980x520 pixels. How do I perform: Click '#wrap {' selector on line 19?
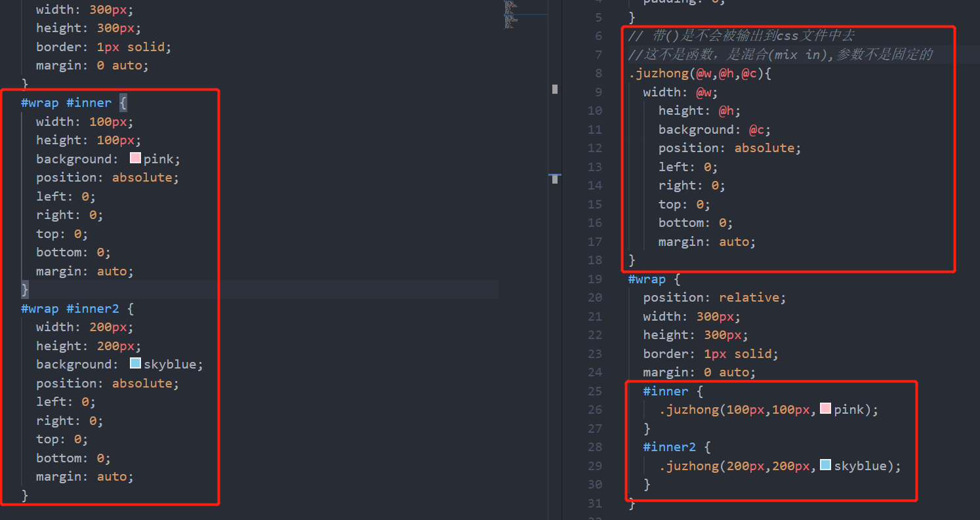tap(654, 279)
